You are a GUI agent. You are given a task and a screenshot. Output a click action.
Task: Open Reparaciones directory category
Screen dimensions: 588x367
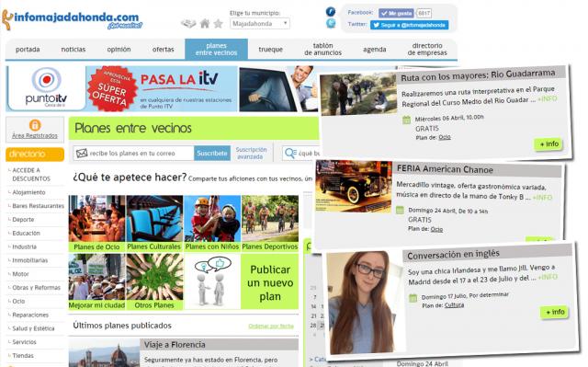pos(30,315)
